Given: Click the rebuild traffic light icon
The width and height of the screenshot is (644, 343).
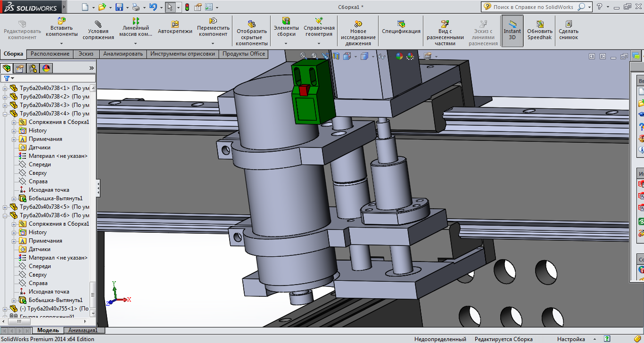Looking at the screenshot, I should coord(187,7).
